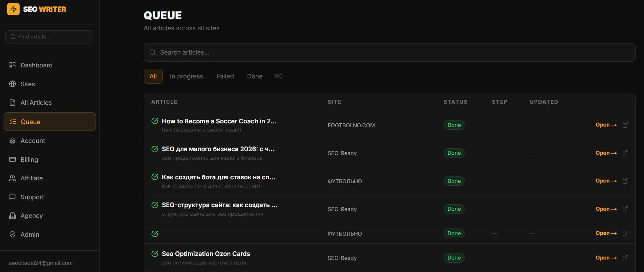This screenshot has height=272, width=644.
Task: Click the seocitadel24@gmail.com account email
Action: click(41, 263)
